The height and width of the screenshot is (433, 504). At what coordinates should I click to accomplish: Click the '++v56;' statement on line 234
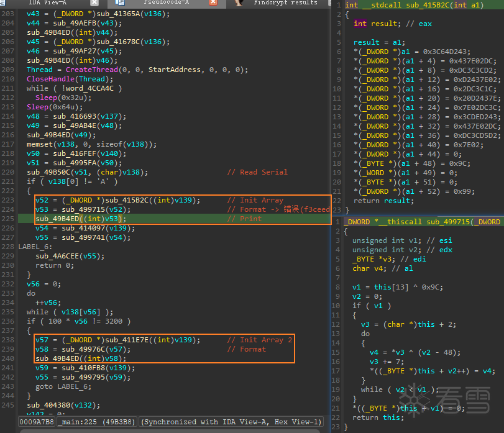(x=48, y=303)
